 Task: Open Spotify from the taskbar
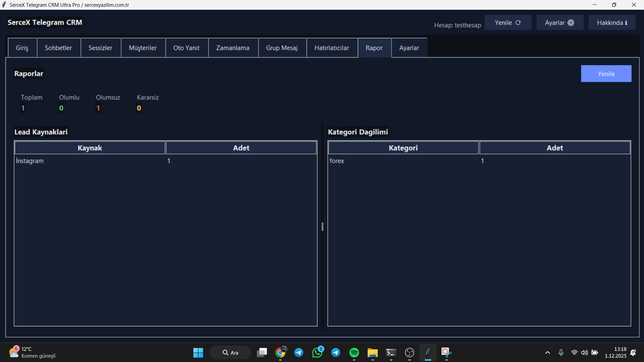click(x=354, y=353)
